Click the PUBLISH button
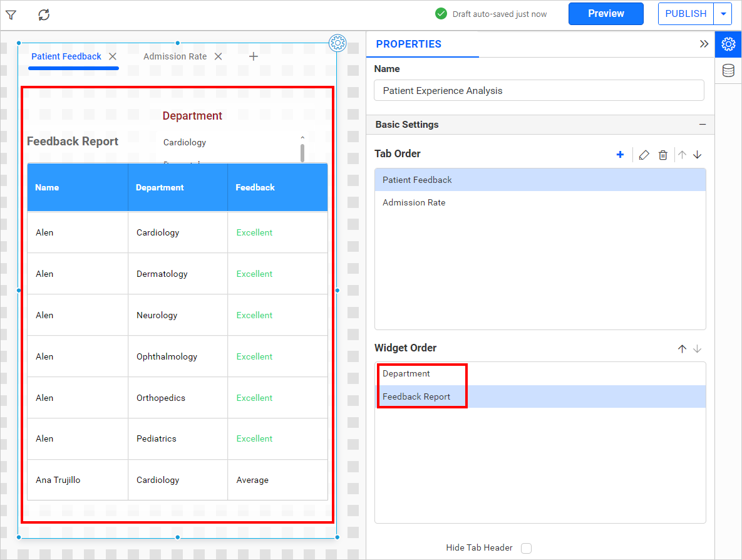Viewport: 742px width, 560px height. (686, 13)
